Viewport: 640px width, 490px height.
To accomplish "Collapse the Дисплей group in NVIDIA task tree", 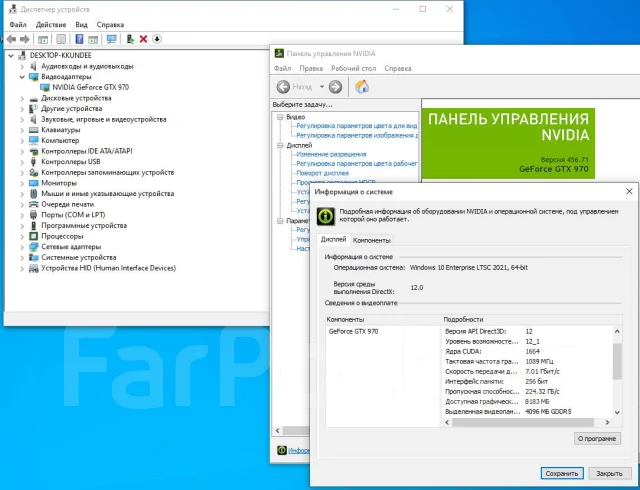I will click(x=280, y=145).
